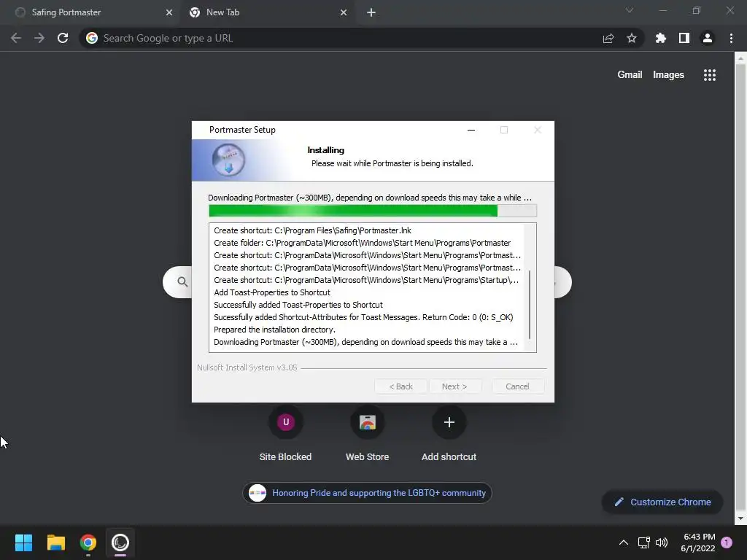Click the Google search box magnifier
747x560 pixels.
point(182,281)
